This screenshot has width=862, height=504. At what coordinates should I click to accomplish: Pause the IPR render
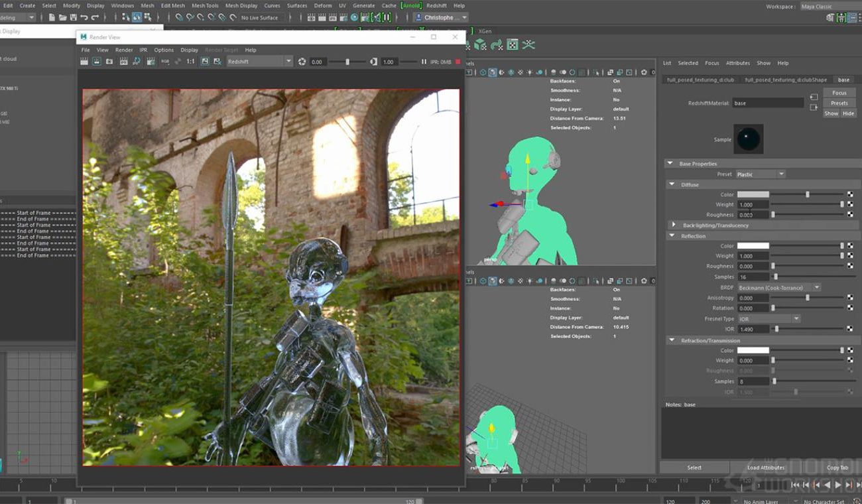point(424,62)
